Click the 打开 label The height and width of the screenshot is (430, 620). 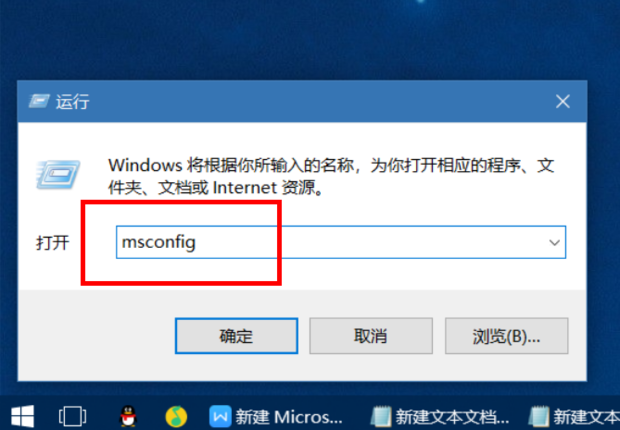[53, 242]
